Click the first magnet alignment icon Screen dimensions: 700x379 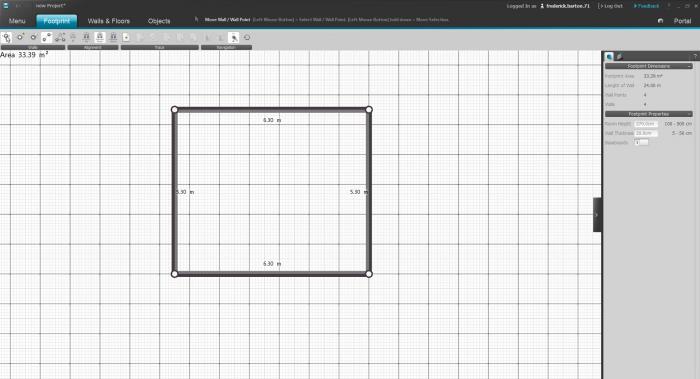pyautogui.click(x=86, y=37)
